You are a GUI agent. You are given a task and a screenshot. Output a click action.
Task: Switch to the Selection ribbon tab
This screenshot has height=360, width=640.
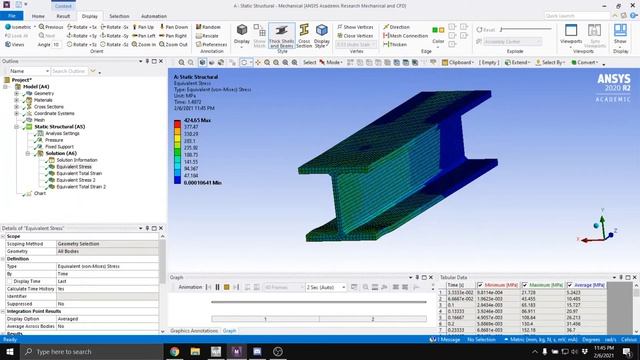click(x=119, y=16)
